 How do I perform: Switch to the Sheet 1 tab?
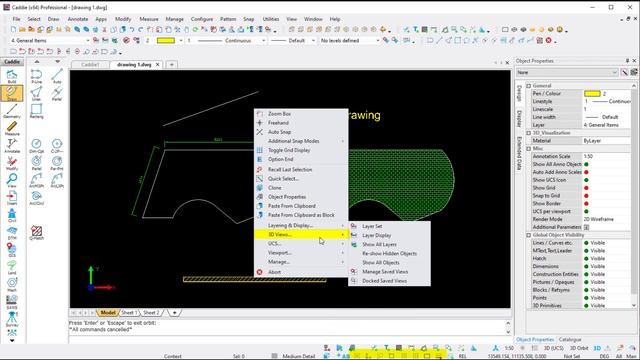[x=128, y=313]
